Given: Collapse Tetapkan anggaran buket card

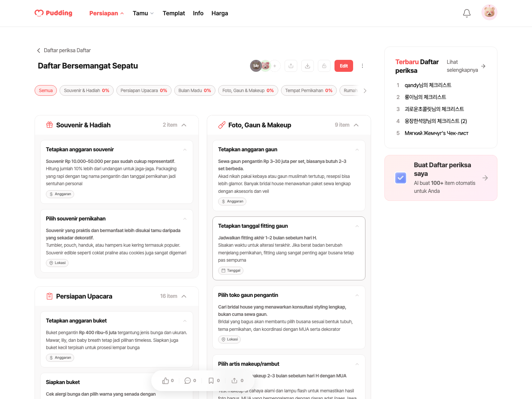Looking at the screenshot, I should pyautogui.click(x=185, y=321).
